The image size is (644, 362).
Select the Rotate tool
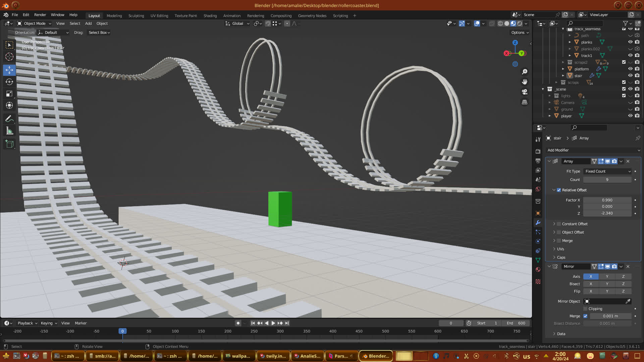(9, 82)
